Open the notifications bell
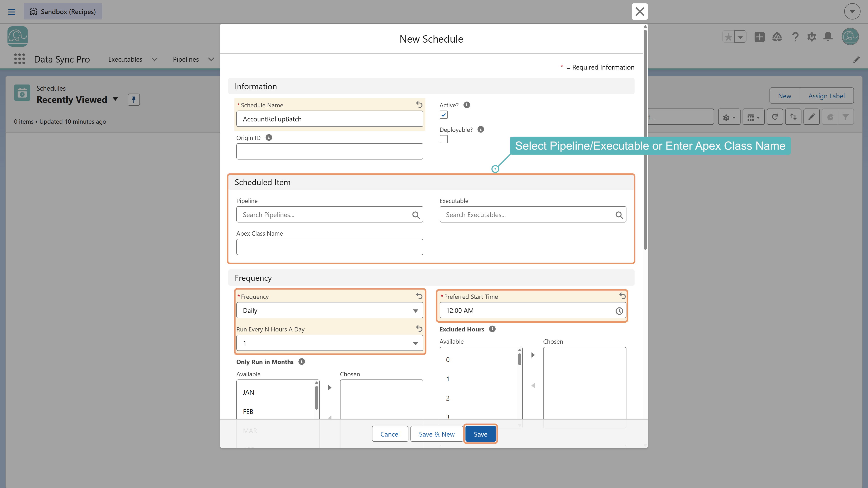868x488 pixels. coord(828,37)
